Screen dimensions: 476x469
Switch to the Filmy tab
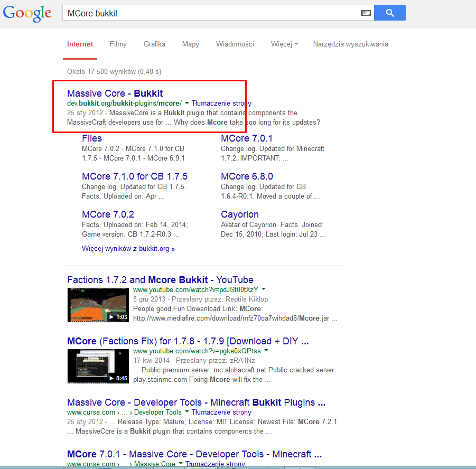(x=118, y=44)
